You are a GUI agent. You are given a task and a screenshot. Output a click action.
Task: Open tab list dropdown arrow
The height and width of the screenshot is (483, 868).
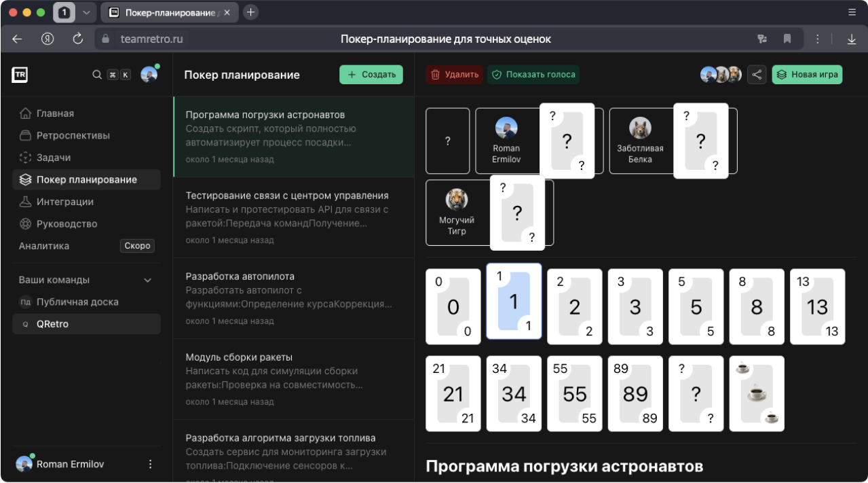pyautogui.click(x=86, y=12)
